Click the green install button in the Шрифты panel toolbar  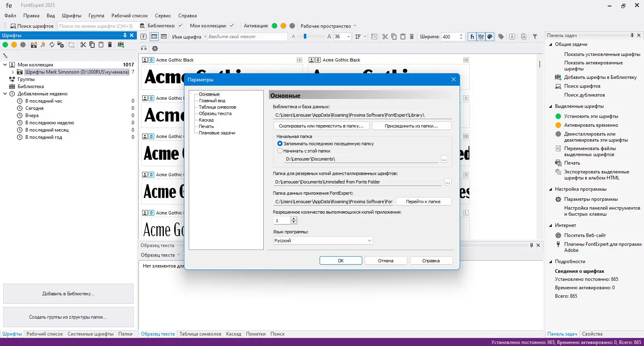coord(5,45)
